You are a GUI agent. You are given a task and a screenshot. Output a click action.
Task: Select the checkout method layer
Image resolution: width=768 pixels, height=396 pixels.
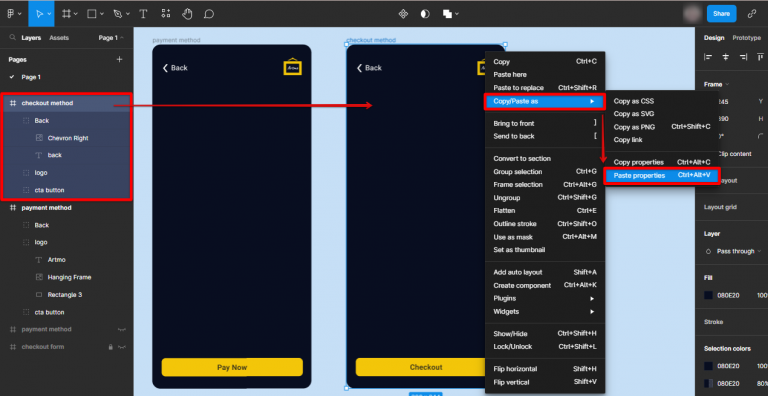[x=66, y=103]
